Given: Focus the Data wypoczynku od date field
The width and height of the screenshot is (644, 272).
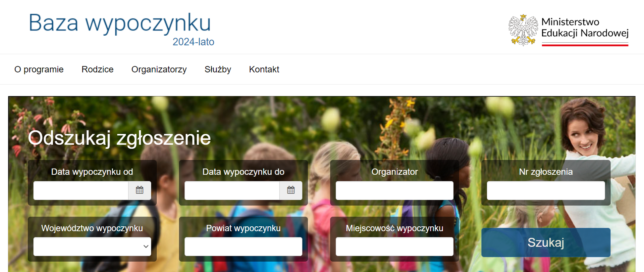Looking at the screenshot, I should (81, 190).
